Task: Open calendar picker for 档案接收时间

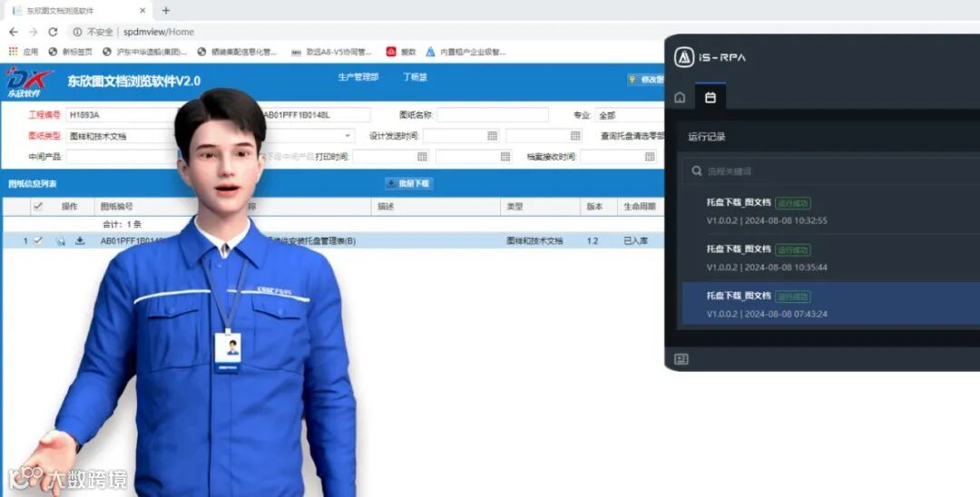Action: pos(650,156)
